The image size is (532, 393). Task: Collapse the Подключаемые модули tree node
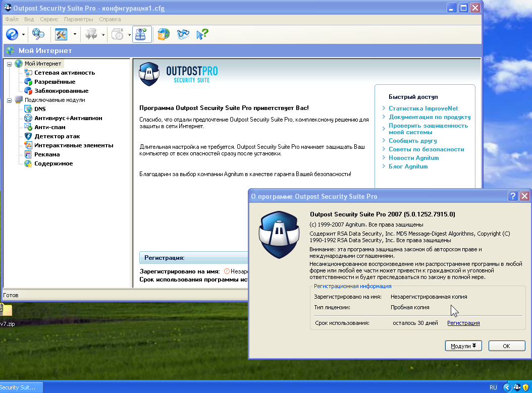pyautogui.click(x=10, y=100)
